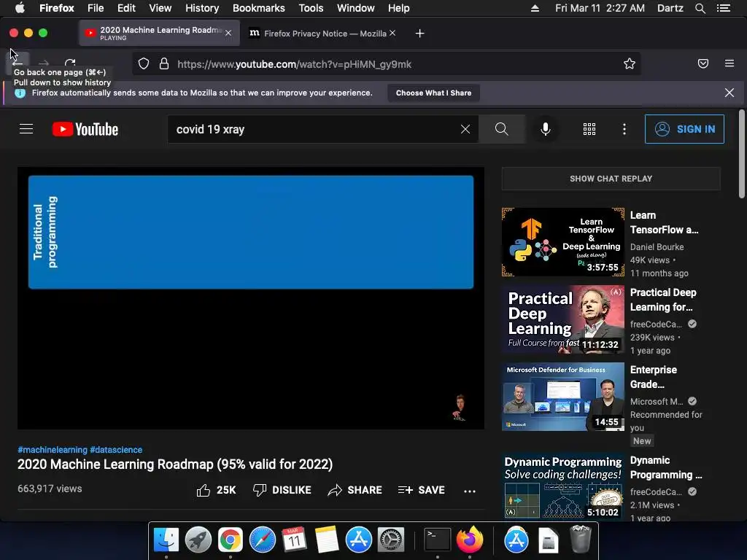This screenshot has width=747, height=560.
Task: Open Firefox application menu
Action: click(729, 63)
